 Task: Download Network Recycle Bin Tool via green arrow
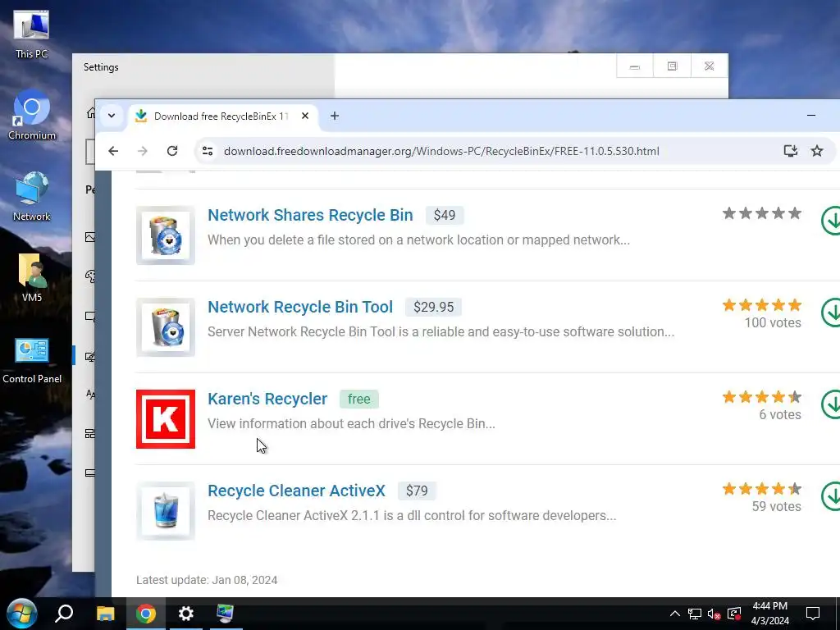pyautogui.click(x=831, y=313)
